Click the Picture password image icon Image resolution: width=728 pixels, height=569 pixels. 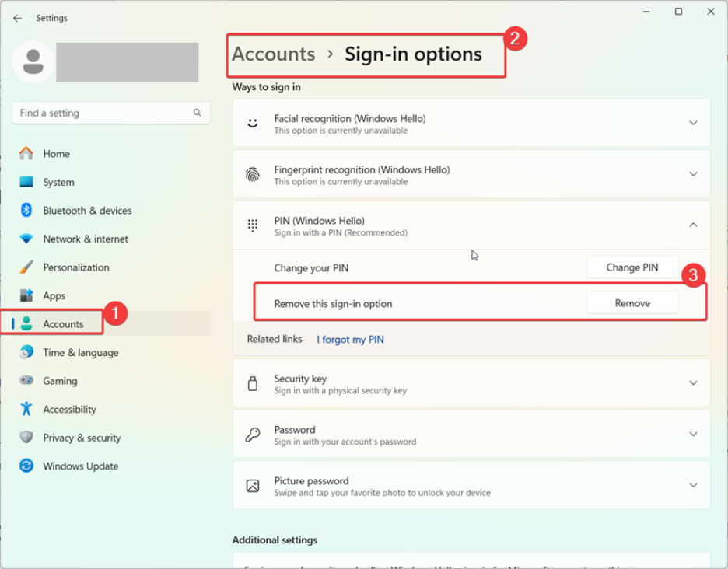coord(253,486)
